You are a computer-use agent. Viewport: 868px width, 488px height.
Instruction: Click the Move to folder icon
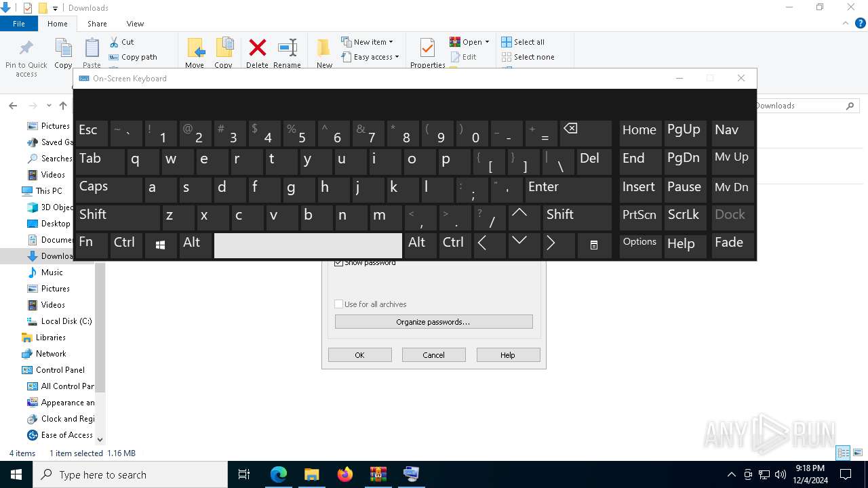(x=195, y=48)
